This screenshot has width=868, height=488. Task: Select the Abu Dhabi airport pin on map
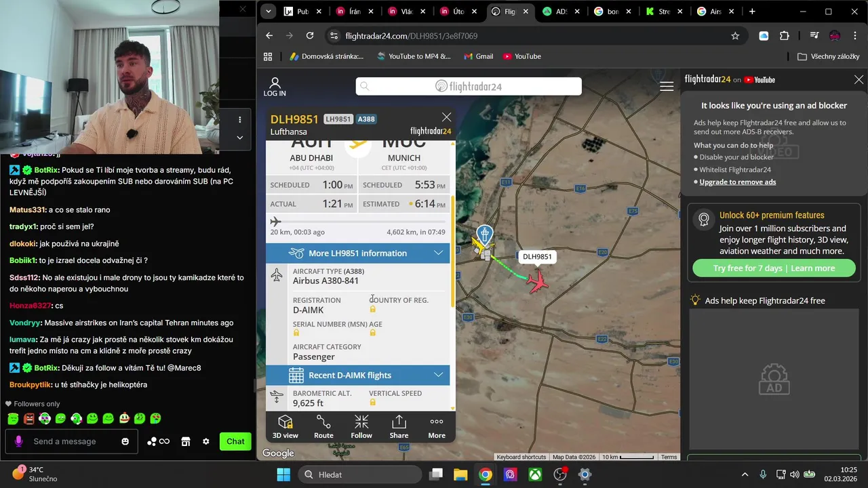(x=484, y=235)
